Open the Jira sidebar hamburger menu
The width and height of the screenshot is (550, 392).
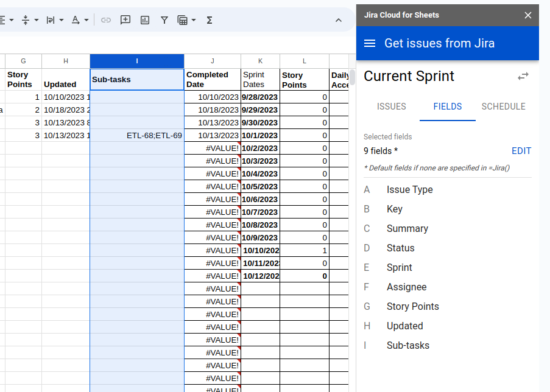click(x=370, y=43)
